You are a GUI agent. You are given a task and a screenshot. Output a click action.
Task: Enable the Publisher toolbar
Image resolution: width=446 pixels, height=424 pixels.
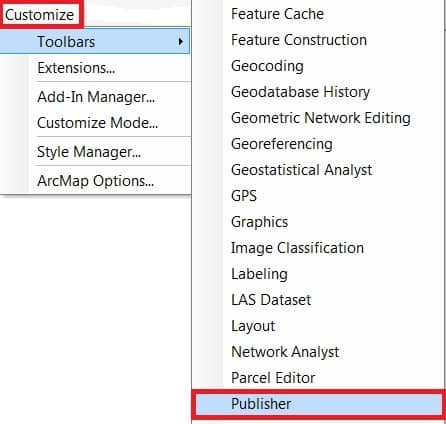319,404
